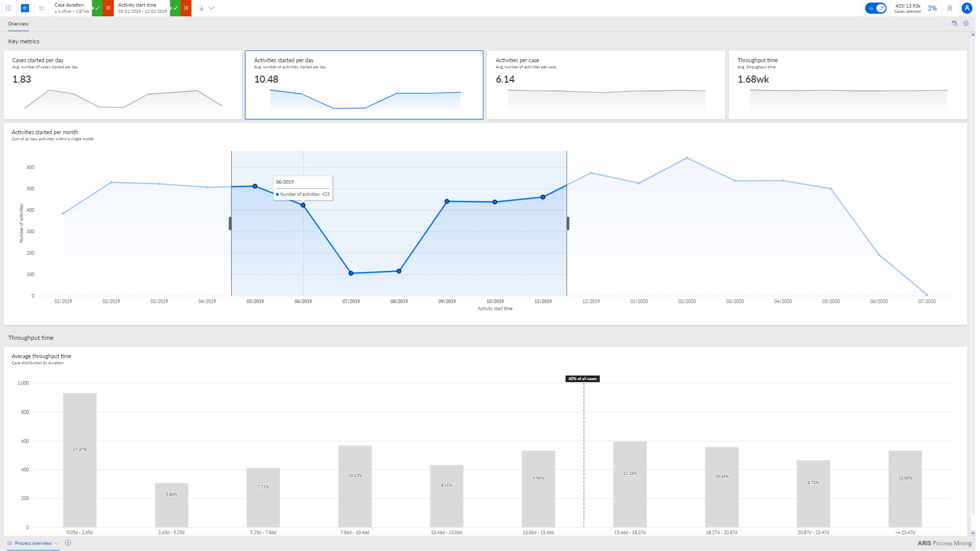980x551 pixels.
Task: Click the 435/13.93k Cases selected text
Action: [908, 8]
